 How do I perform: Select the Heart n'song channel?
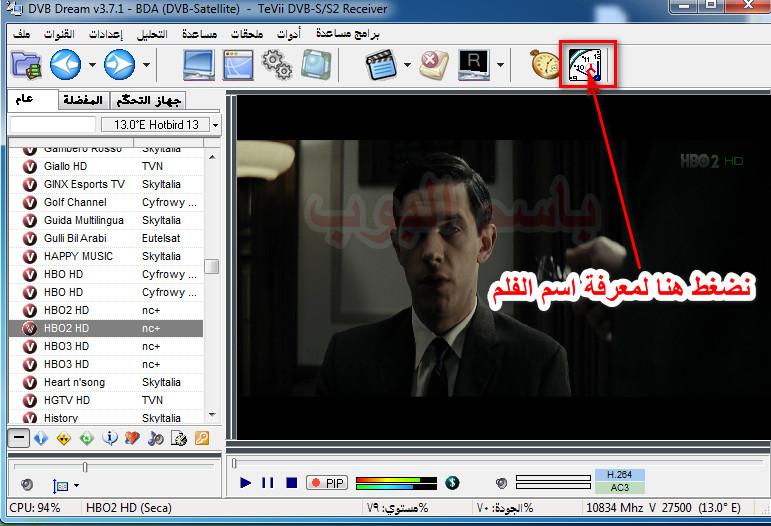pos(106,382)
